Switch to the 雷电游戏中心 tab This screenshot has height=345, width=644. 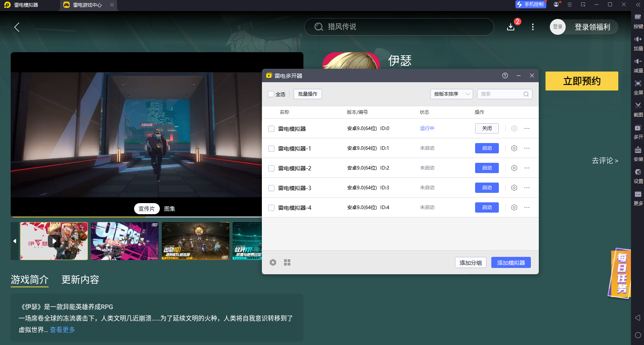click(87, 5)
